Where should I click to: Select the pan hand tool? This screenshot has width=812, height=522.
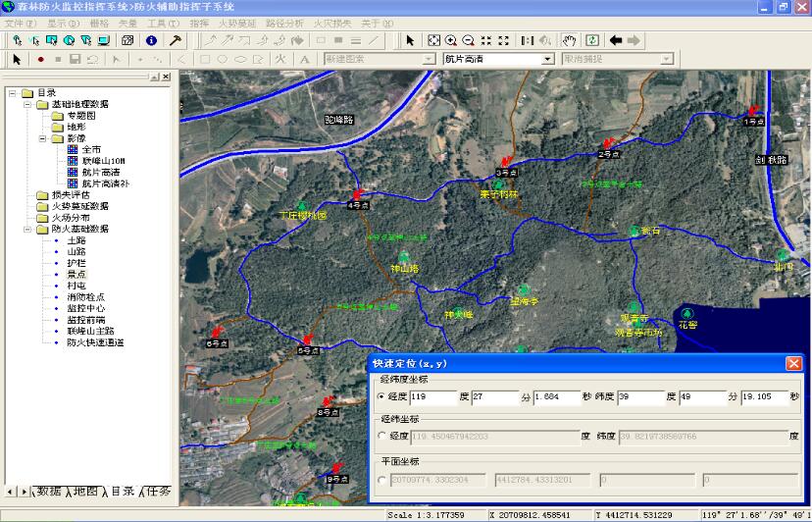click(x=569, y=40)
